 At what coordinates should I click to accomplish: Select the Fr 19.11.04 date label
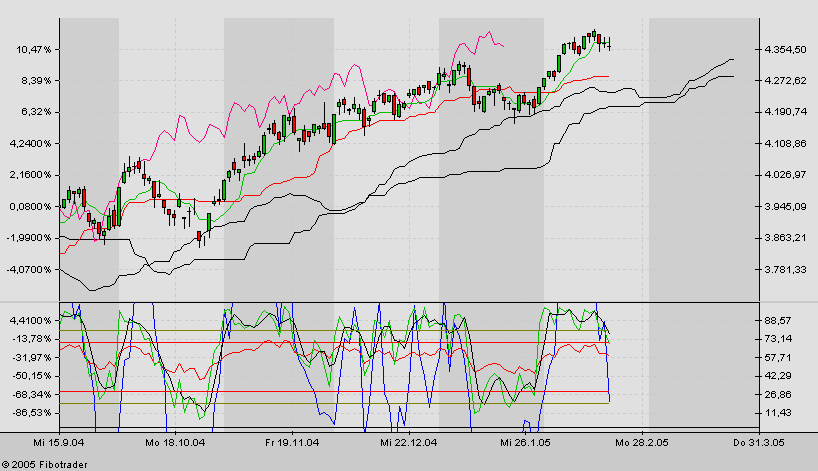coord(292,443)
